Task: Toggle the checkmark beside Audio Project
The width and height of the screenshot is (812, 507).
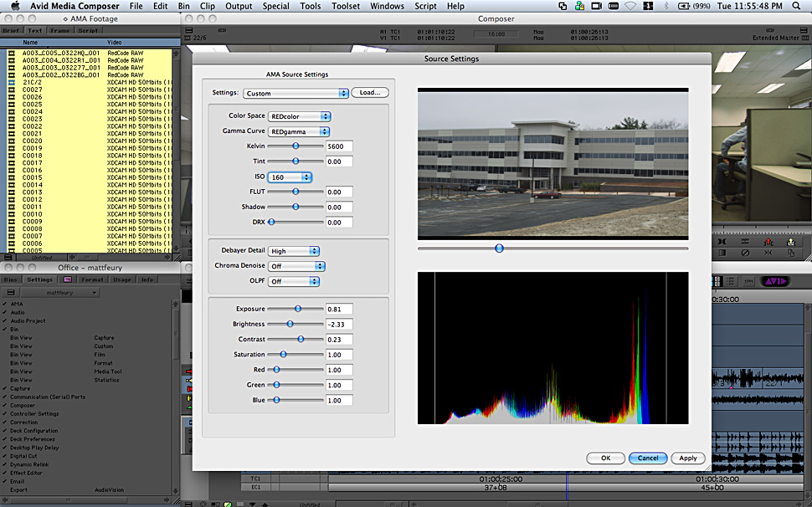Action: coord(4,320)
